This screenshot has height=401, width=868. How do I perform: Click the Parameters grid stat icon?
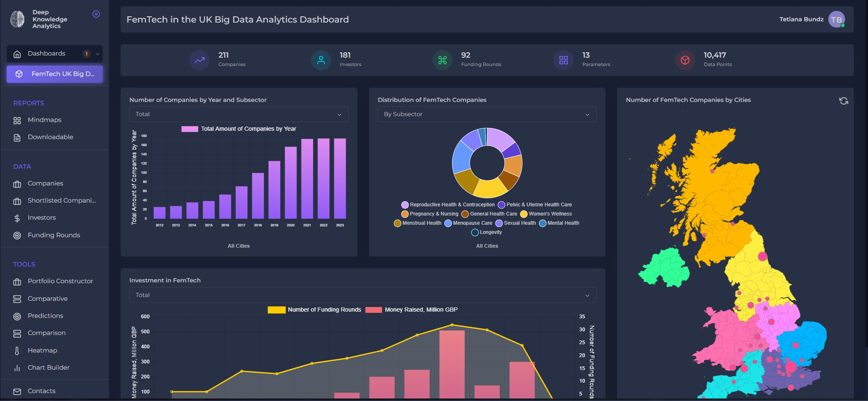(x=563, y=60)
